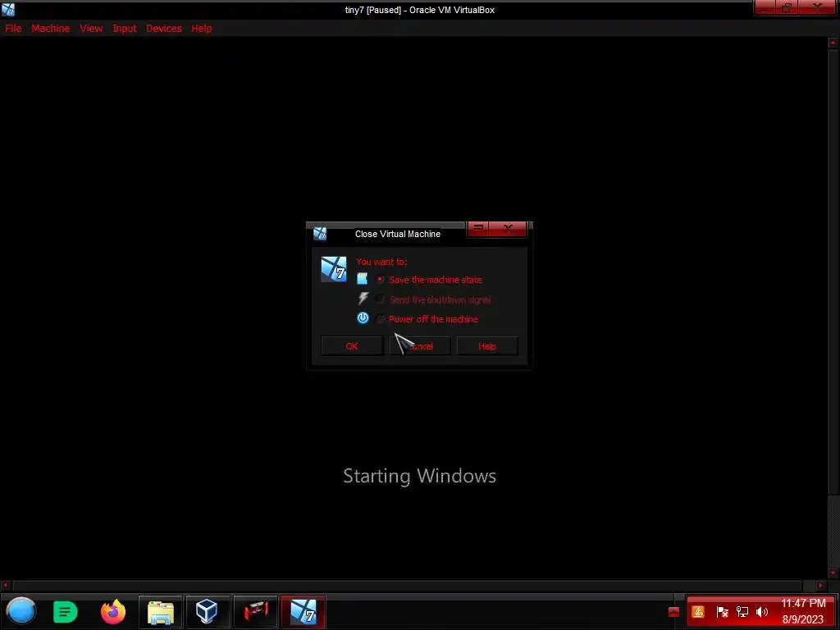Image resolution: width=840 pixels, height=630 pixels.
Task: Open the Input menu
Action: pyautogui.click(x=125, y=29)
